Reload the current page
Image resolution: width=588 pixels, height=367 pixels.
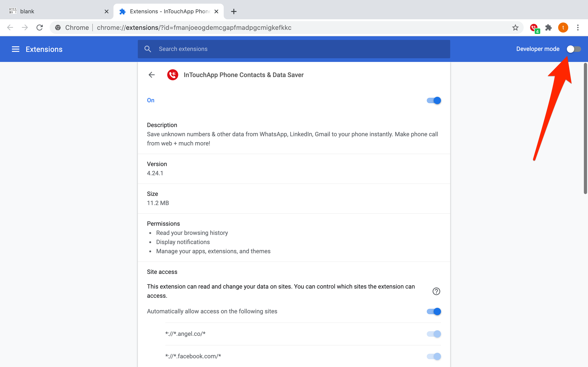pyautogui.click(x=40, y=28)
